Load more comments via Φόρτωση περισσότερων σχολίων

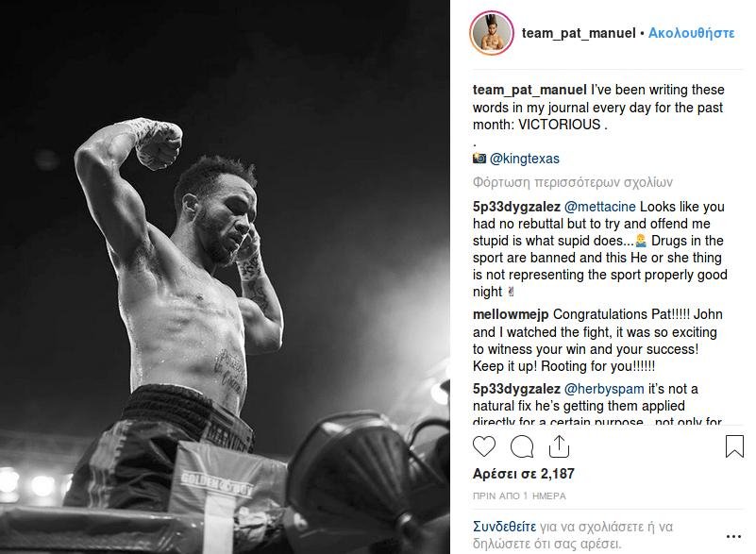tap(572, 182)
